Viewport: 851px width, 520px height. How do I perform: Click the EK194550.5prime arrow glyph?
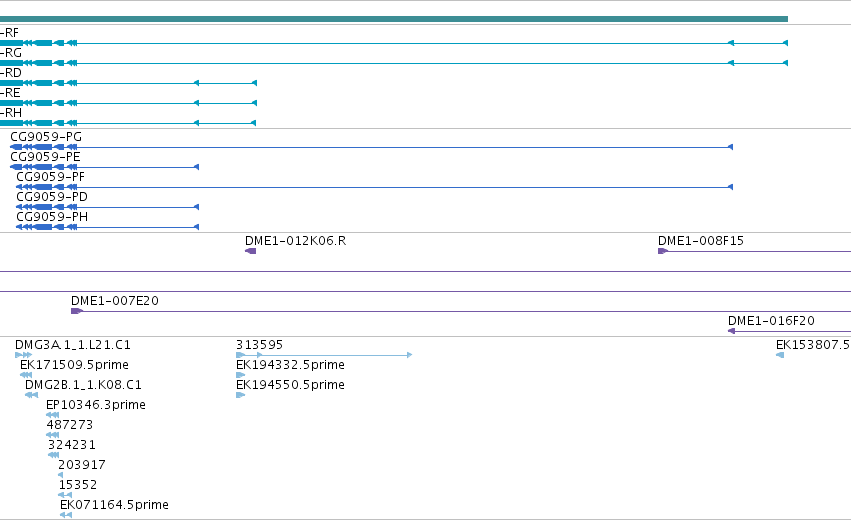pos(240,395)
